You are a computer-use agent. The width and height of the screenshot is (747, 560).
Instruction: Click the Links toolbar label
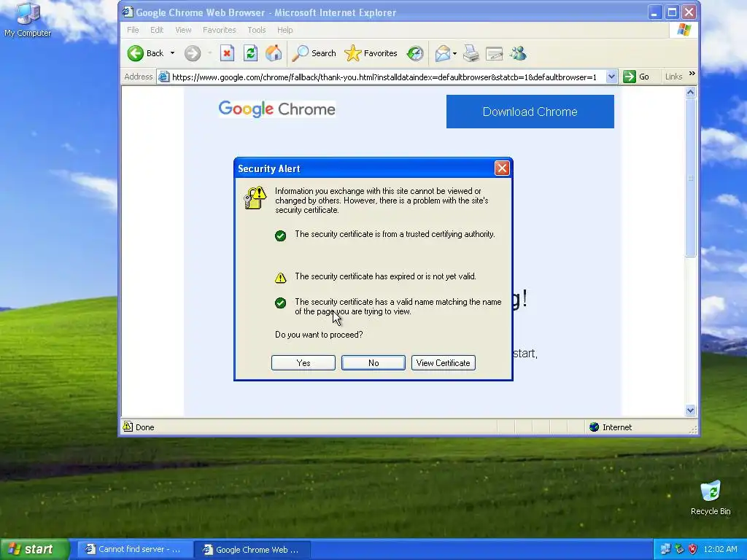pos(673,77)
